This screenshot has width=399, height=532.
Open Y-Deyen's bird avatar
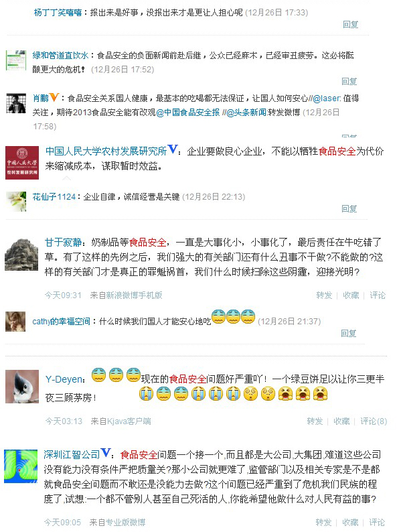point(22,387)
